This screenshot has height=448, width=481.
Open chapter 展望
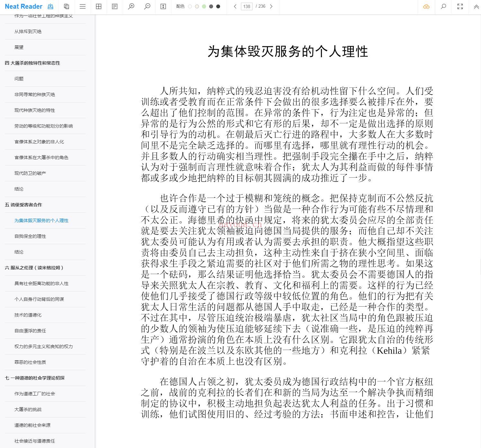tap(19, 47)
